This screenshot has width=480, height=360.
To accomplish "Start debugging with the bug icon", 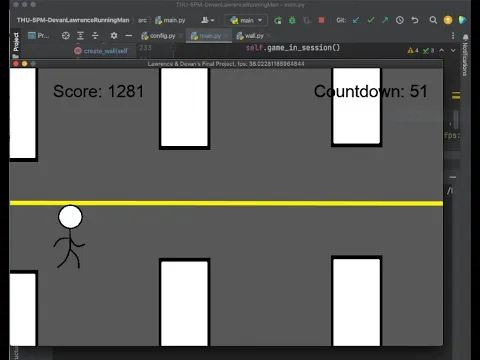I will (x=292, y=20).
